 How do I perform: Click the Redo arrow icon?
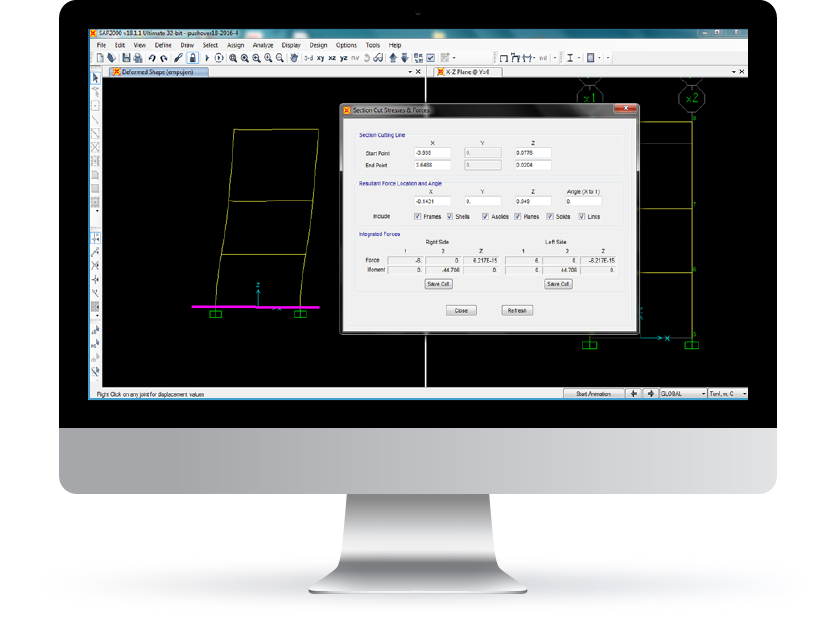tap(164, 58)
